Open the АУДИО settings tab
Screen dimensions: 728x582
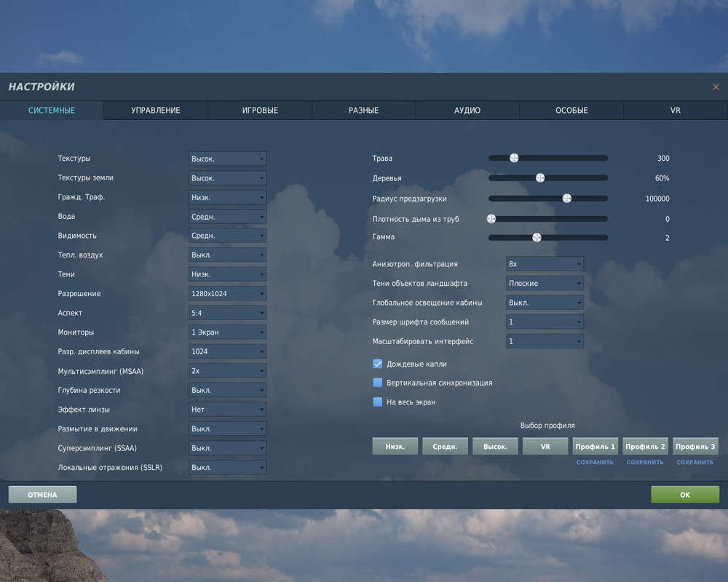pyautogui.click(x=467, y=110)
